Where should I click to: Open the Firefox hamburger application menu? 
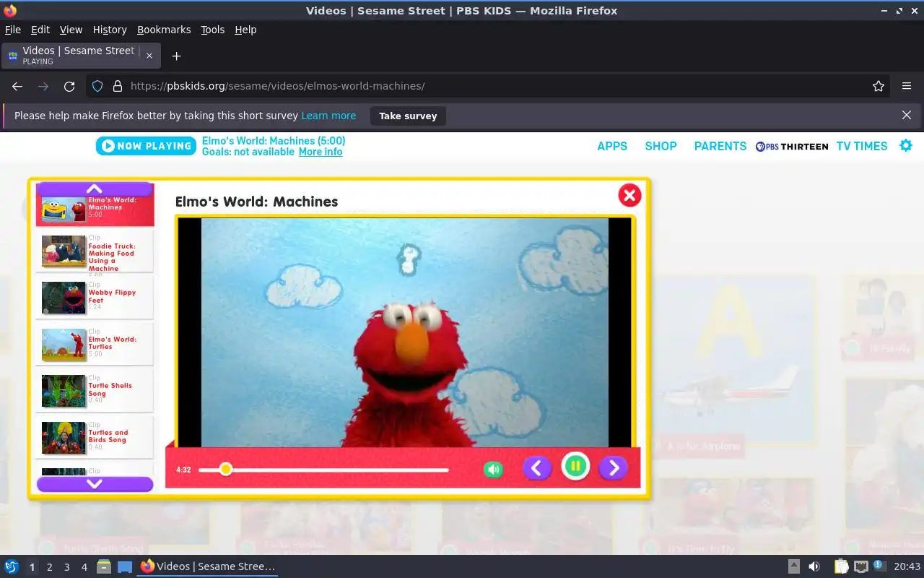pyautogui.click(x=907, y=86)
